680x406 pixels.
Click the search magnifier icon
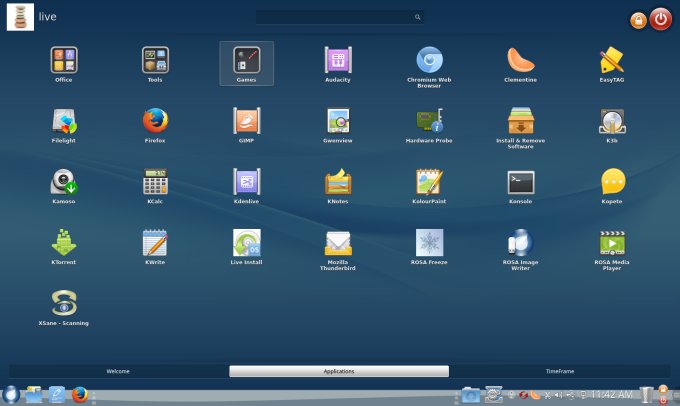point(417,17)
